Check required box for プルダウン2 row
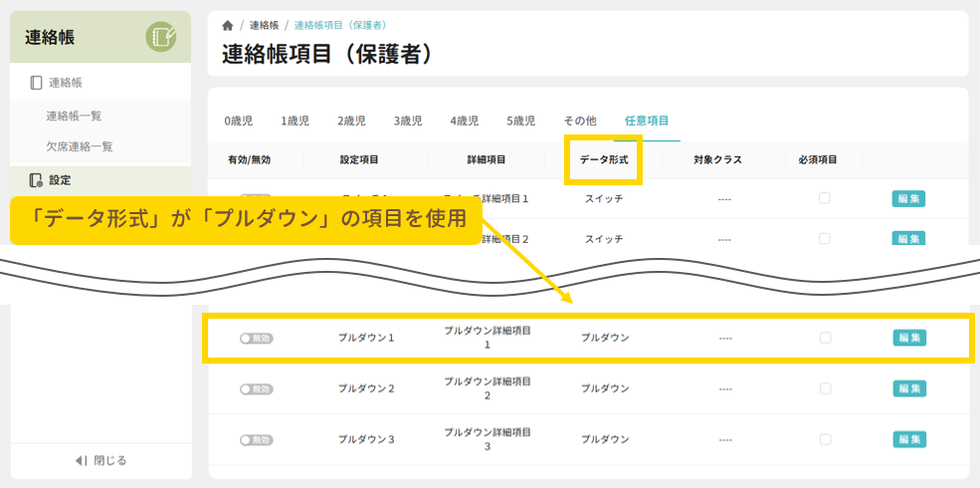The height and width of the screenshot is (488, 980). coord(825,388)
